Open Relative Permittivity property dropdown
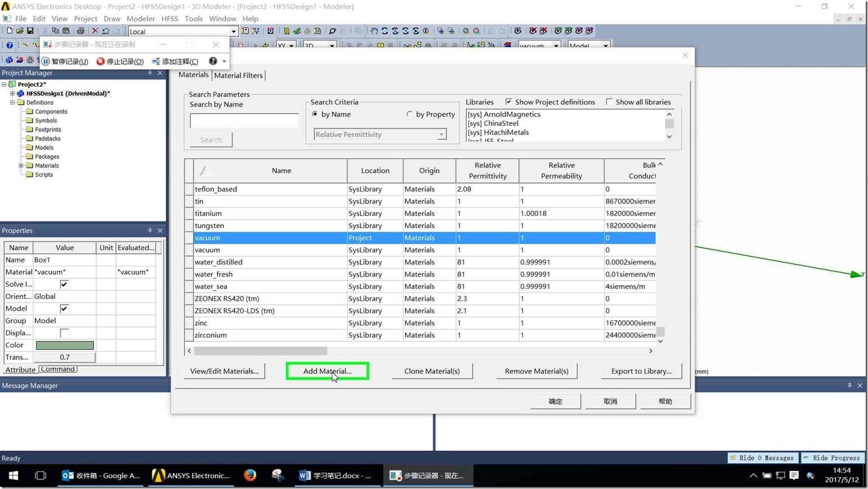 pos(441,135)
